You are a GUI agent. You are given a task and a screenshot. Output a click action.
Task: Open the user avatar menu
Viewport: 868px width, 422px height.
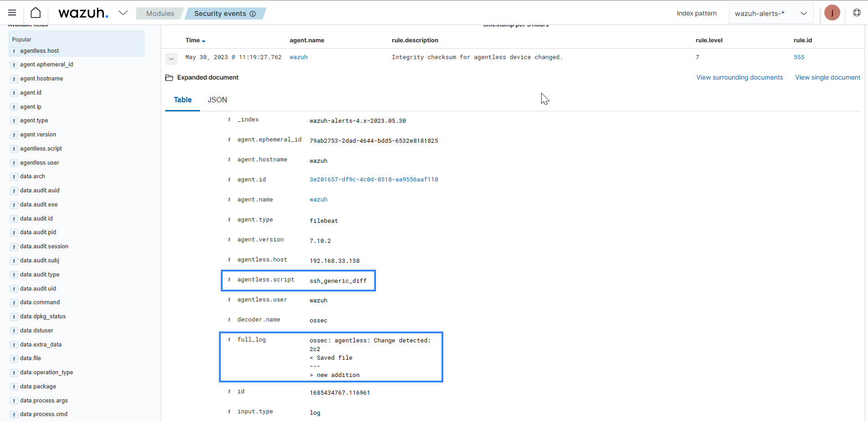coord(832,13)
